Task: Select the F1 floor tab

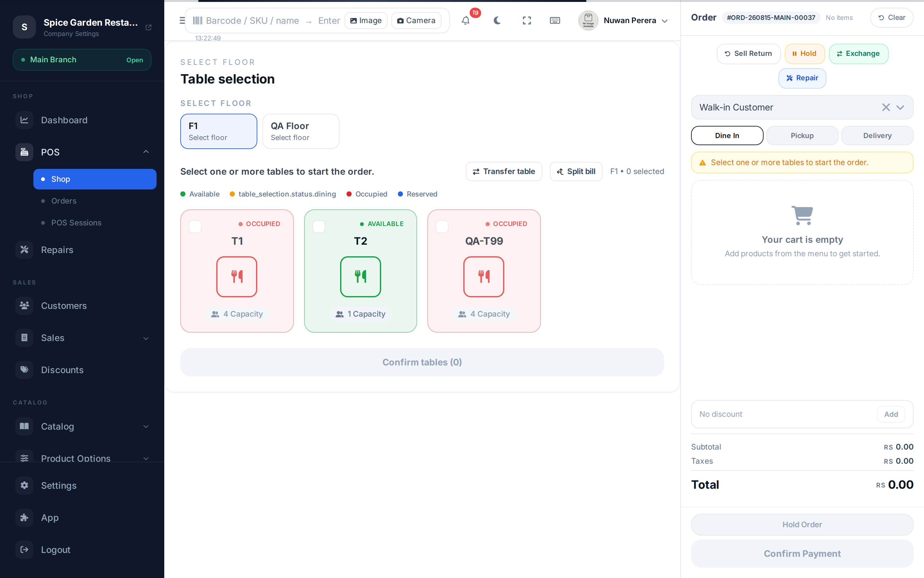Action: 218,131
